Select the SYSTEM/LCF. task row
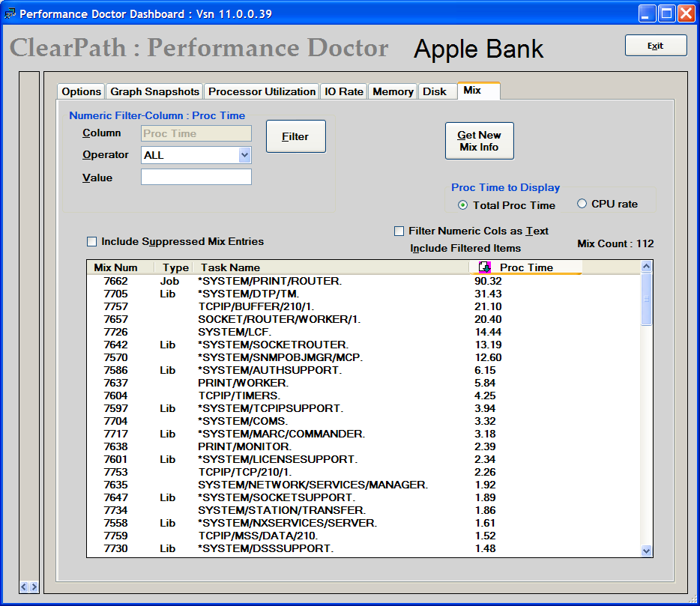Image resolution: width=700 pixels, height=606 pixels. 363,332
